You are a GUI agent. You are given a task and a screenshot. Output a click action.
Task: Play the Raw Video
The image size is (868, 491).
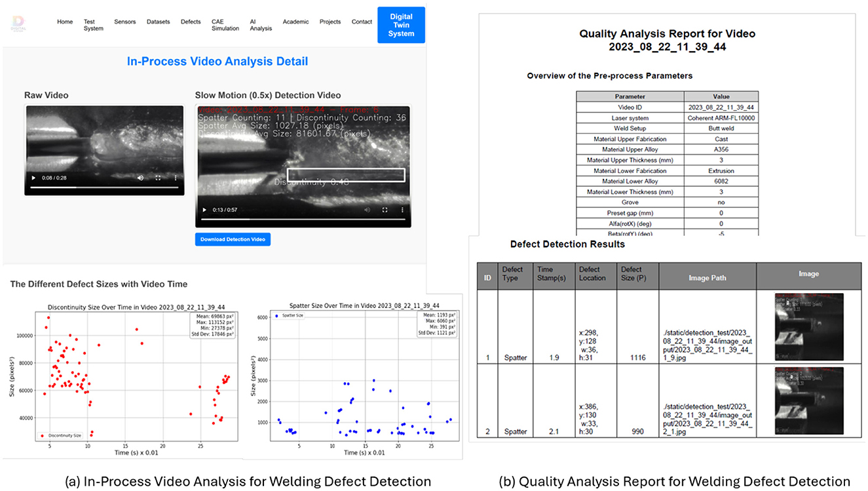coord(33,178)
